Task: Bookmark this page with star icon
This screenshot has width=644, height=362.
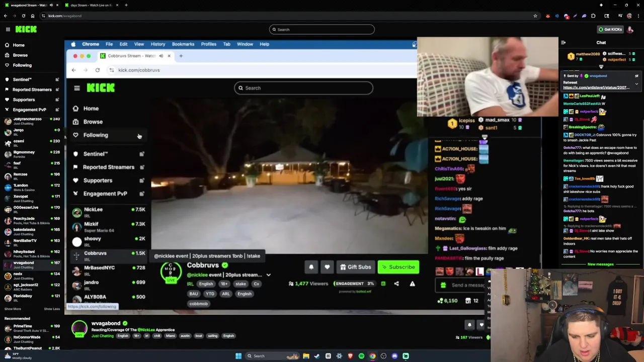Action: 535,16
